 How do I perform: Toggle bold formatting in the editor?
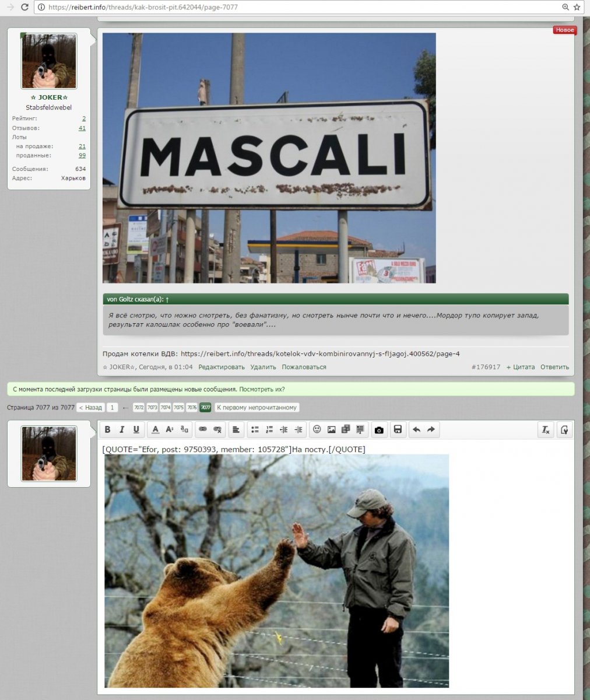click(x=107, y=430)
